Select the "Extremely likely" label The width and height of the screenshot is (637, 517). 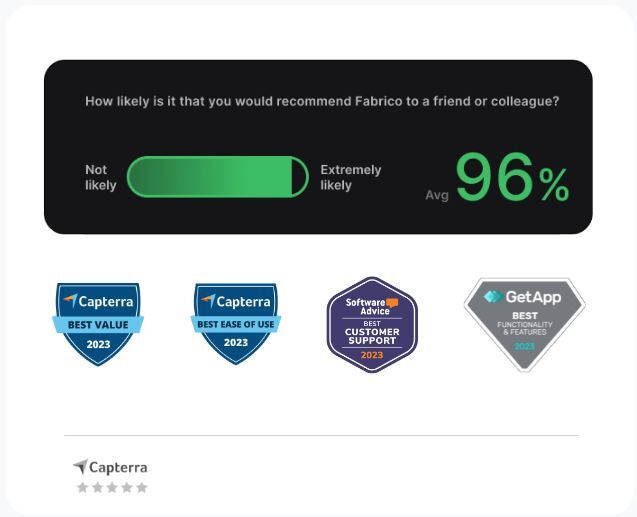(x=350, y=177)
